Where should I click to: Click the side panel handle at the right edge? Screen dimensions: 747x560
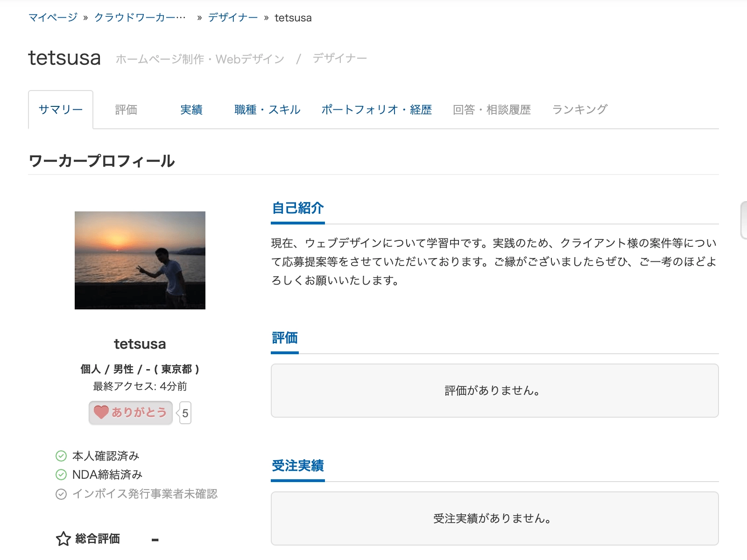(744, 220)
